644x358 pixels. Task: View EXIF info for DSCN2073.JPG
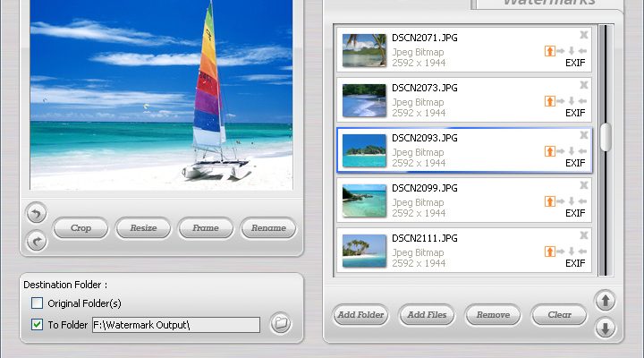pyautogui.click(x=575, y=113)
